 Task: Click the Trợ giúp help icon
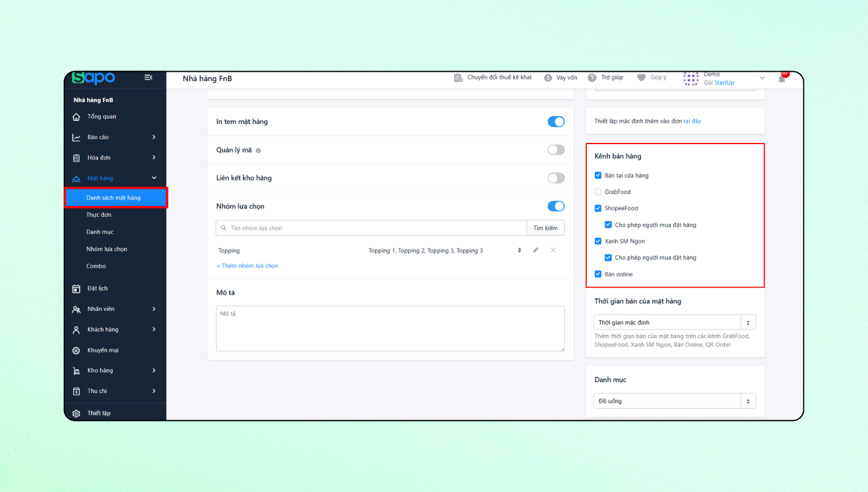click(592, 78)
